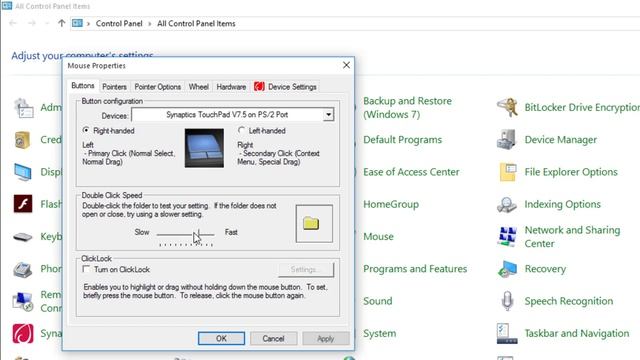This screenshot has width=640, height=360.
Task: Open the Indexing Options text link
Action: coord(562,204)
